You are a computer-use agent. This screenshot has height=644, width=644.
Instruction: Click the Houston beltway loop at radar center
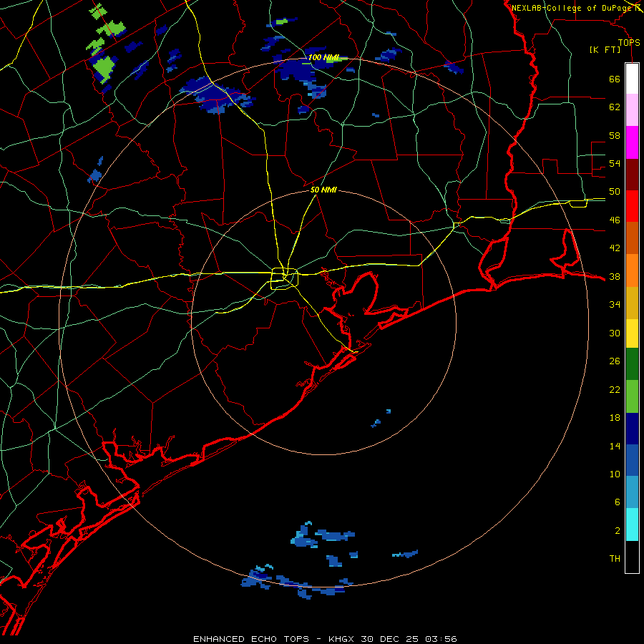(x=284, y=278)
